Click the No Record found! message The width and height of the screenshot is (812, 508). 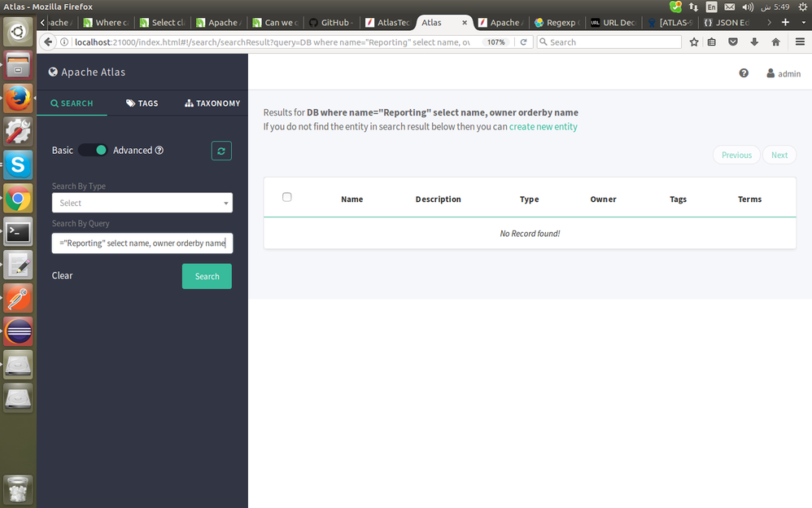[530, 234]
